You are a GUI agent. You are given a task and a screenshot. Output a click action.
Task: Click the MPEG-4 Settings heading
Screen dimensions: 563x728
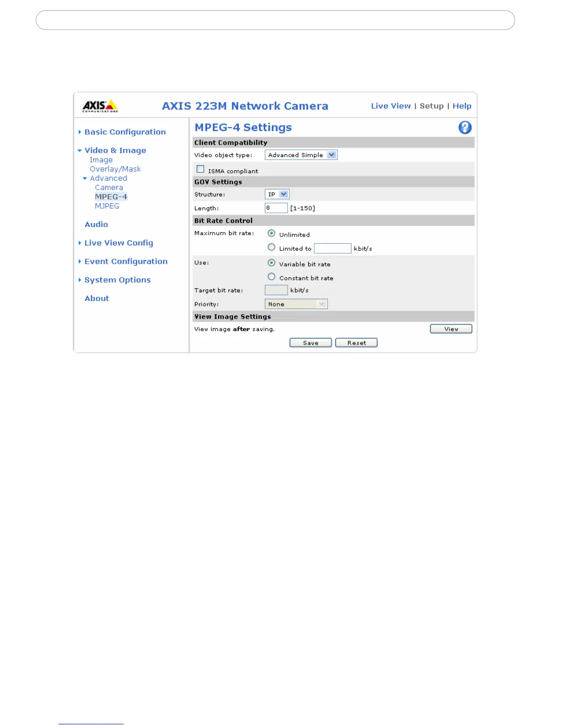pyautogui.click(x=243, y=127)
